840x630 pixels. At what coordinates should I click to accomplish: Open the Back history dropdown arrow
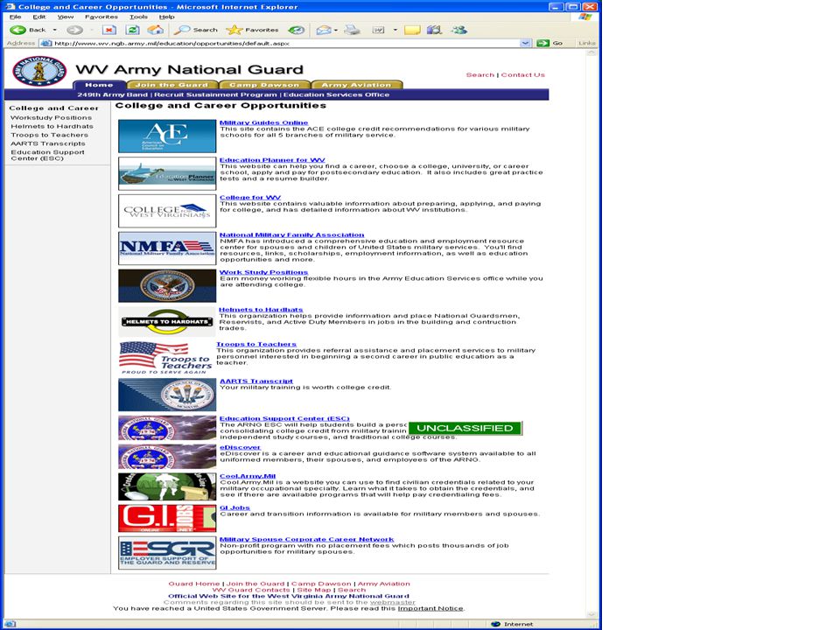tap(54, 30)
